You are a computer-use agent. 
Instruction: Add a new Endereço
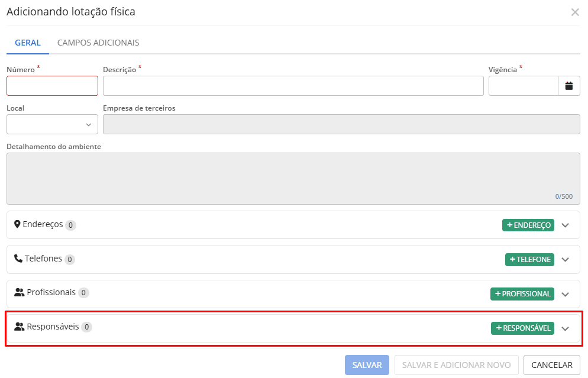[528, 225]
